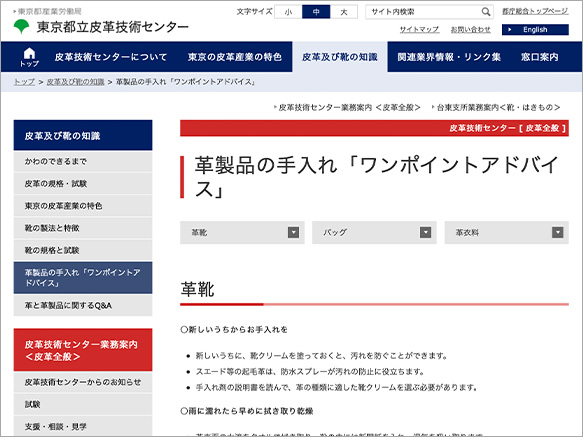
Task: Click 革靴 section heading
Action: (x=197, y=289)
